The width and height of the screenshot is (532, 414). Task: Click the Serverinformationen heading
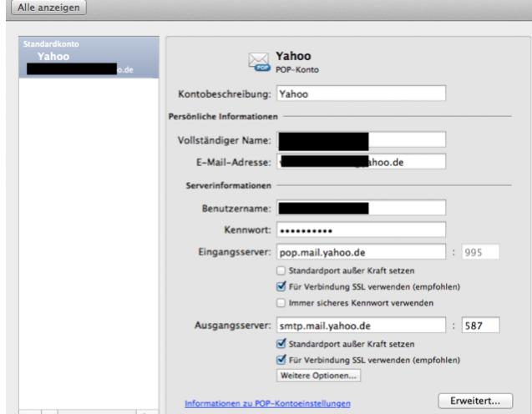(x=229, y=185)
